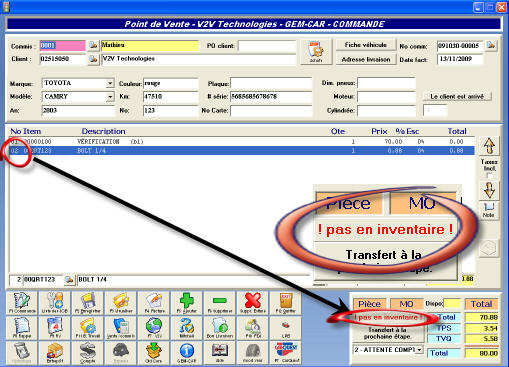Image resolution: width=509 pixels, height=367 pixels.
Task: Click the # série field with serial number
Action: point(271,97)
